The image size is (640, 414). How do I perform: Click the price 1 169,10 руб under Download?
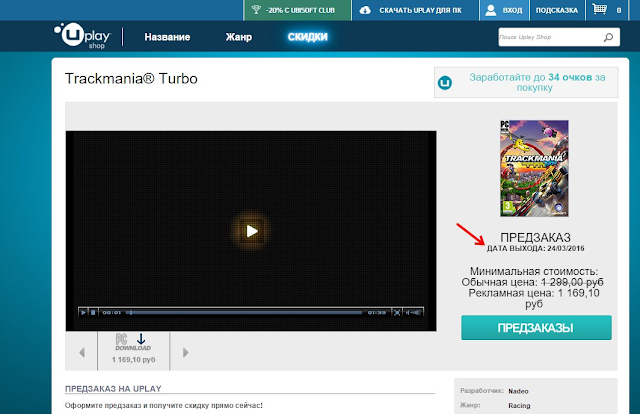point(133,360)
